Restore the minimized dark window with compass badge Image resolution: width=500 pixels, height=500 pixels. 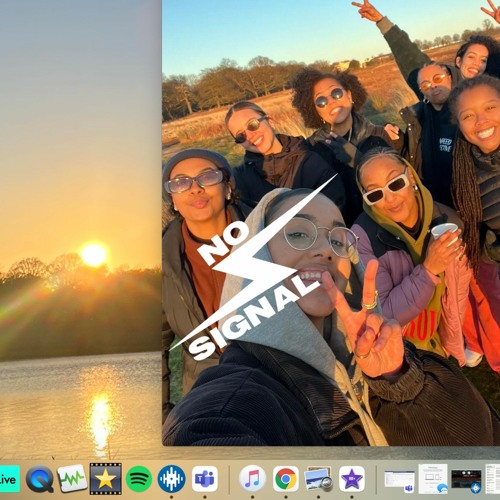pyautogui.click(x=466, y=481)
